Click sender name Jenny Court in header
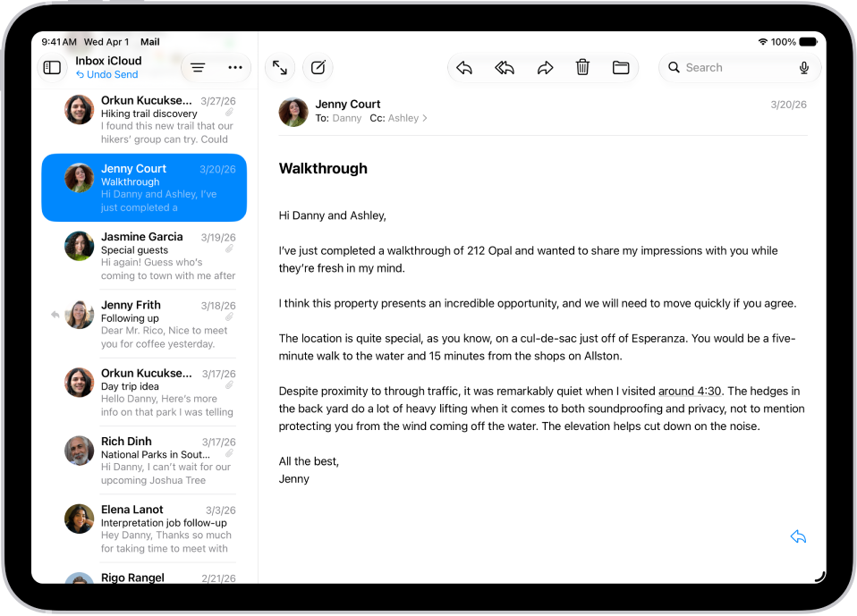The image size is (857, 616). click(348, 104)
